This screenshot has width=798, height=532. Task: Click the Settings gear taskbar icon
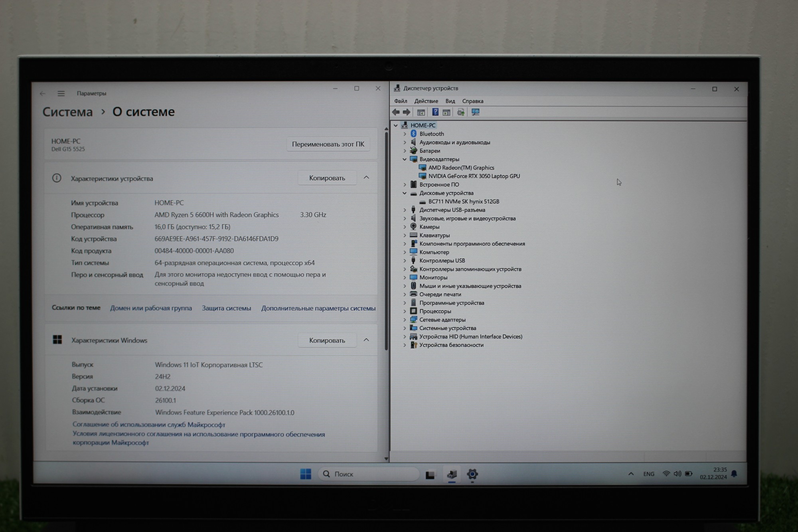tap(472, 474)
